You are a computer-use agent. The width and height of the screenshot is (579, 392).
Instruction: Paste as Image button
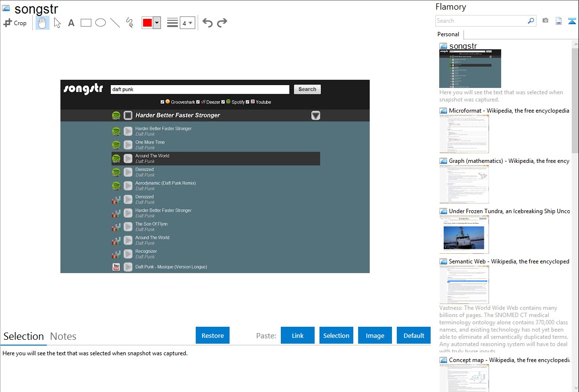(375, 335)
